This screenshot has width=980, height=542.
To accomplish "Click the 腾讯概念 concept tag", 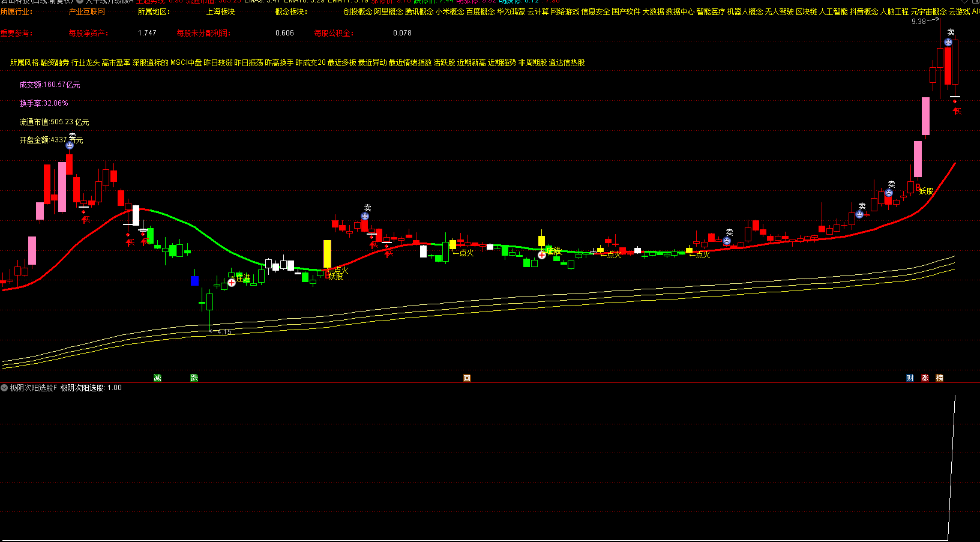I will (x=419, y=11).
